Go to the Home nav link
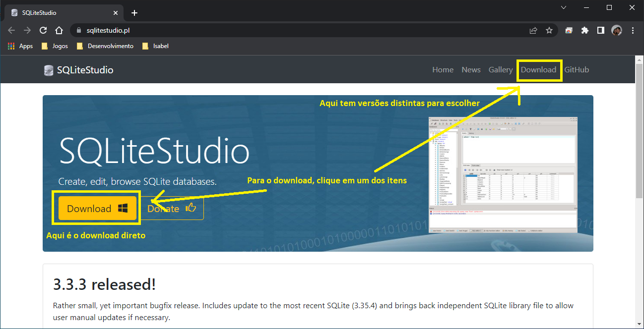644x329 pixels. tap(443, 70)
